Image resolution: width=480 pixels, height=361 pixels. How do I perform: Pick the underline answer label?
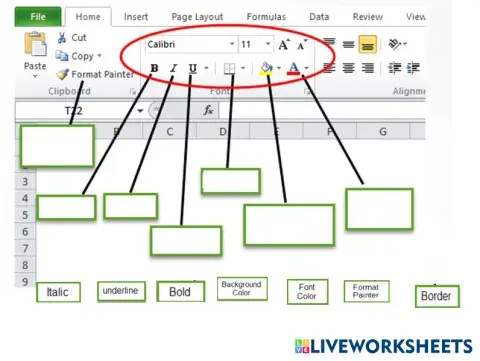coord(121,291)
